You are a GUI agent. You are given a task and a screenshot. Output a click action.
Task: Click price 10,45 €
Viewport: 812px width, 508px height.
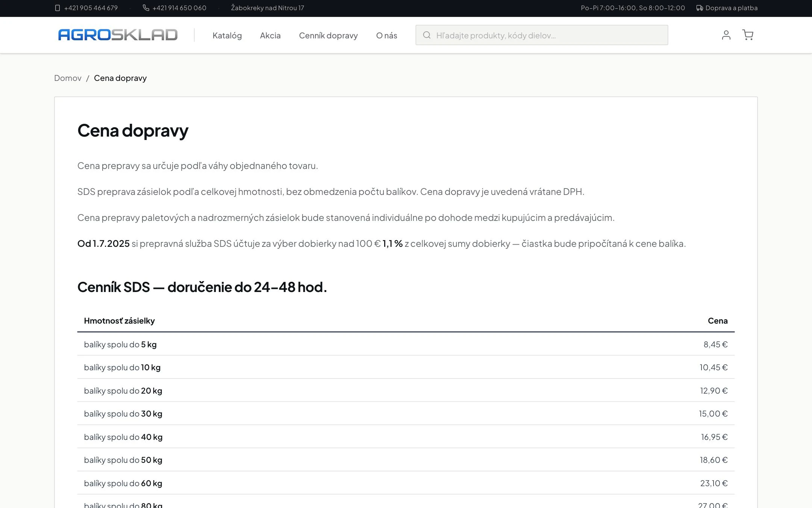click(714, 367)
